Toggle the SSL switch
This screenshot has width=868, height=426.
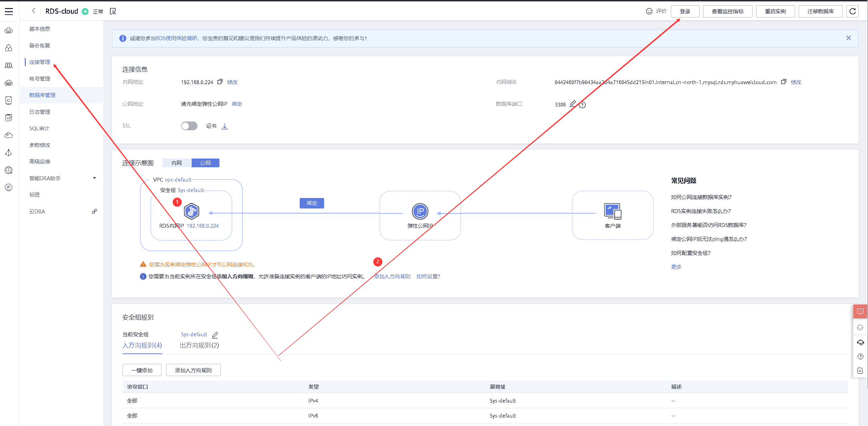click(189, 126)
